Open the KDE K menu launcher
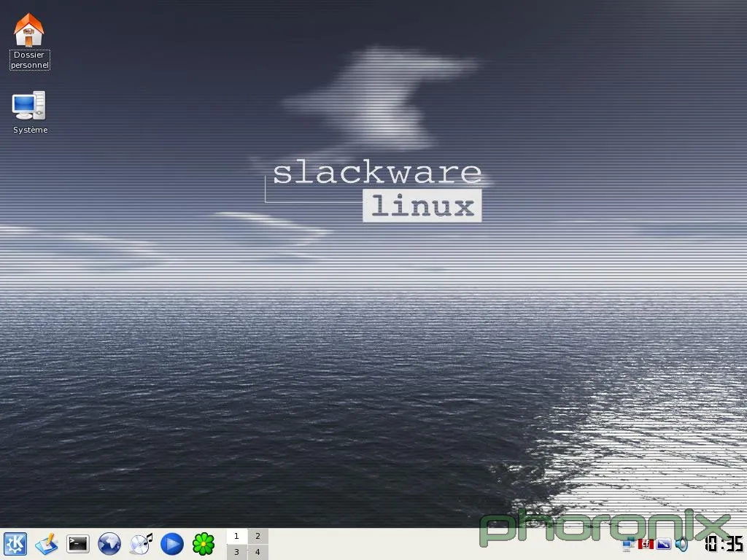Image resolution: width=747 pixels, height=560 pixels. tap(15, 544)
